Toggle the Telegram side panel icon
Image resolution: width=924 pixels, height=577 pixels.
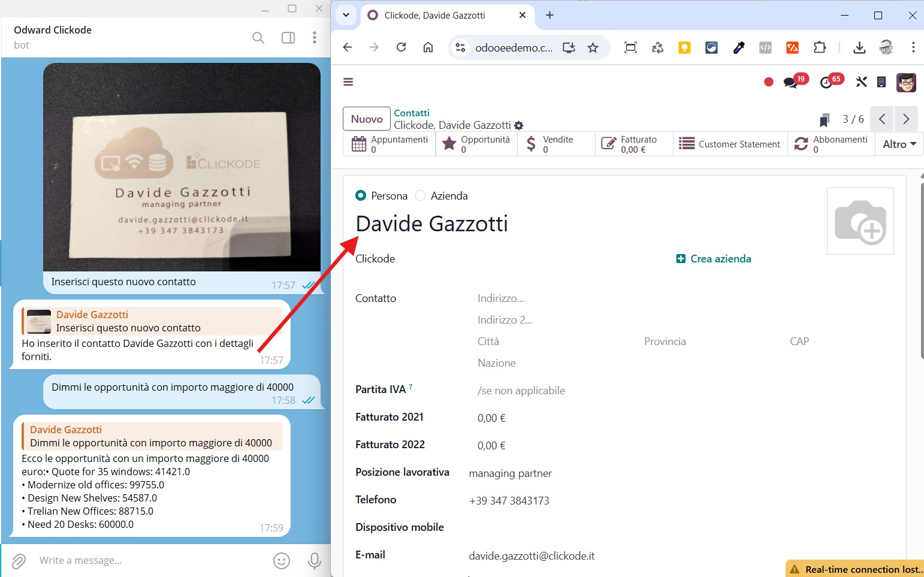tap(288, 38)
